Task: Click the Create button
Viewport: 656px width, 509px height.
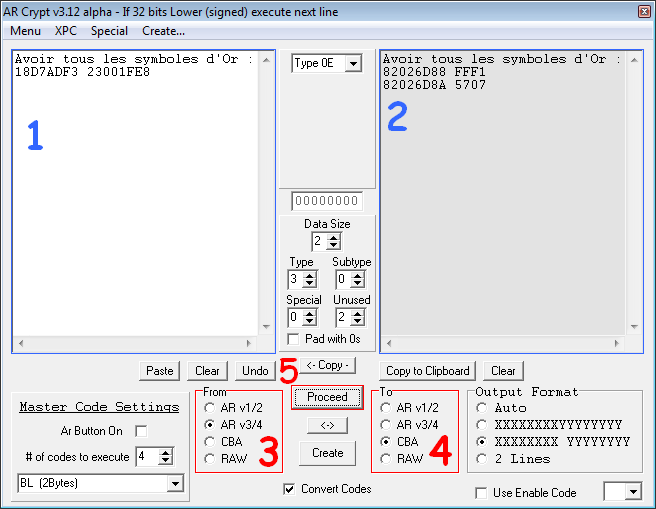Action: pos(328,453)
